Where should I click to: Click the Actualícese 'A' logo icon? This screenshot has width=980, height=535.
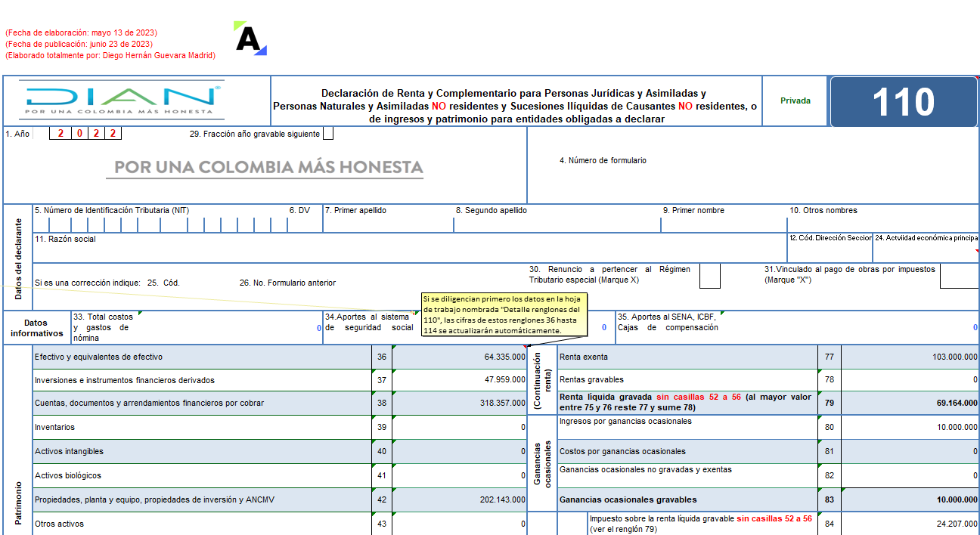[250, 39]
